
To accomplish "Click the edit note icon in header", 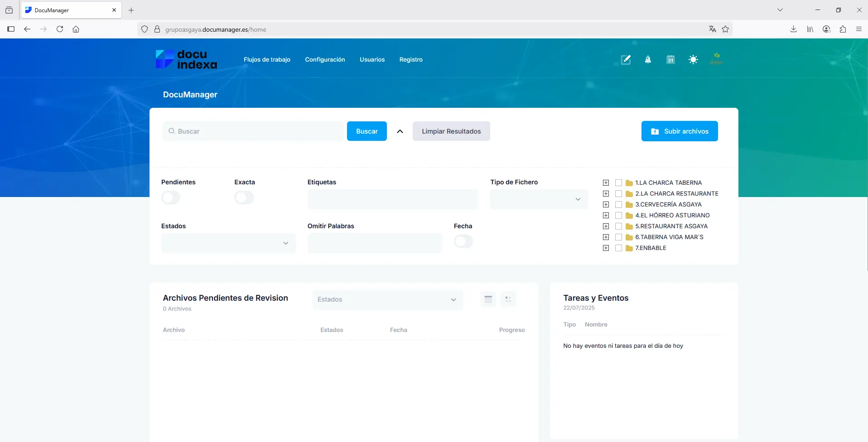I will click(626, 60).
